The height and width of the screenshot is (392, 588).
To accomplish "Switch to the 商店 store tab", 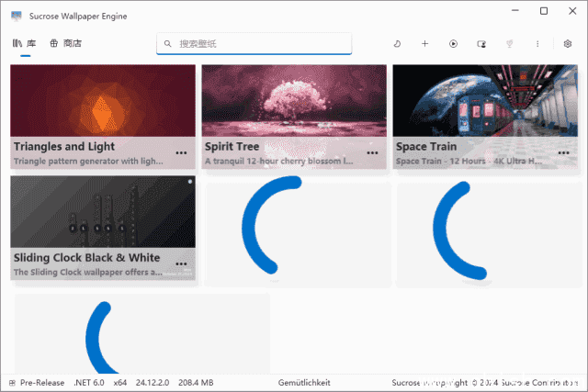I will pos(66,43).
